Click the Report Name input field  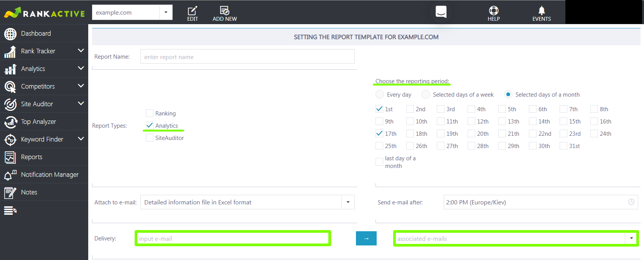[247, 56]
